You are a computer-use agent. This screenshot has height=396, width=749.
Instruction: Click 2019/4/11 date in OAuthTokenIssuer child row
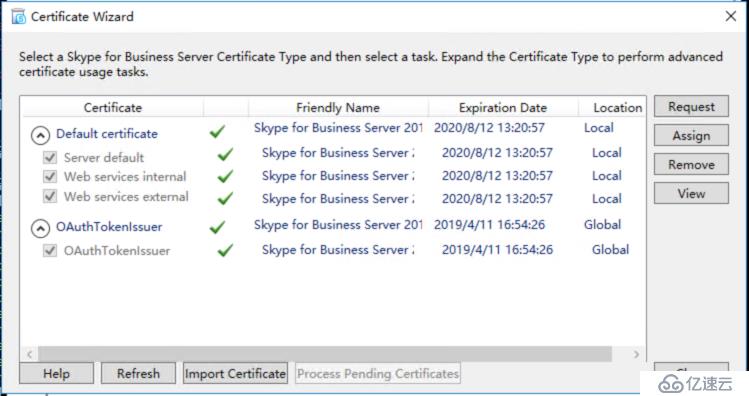click(497, 249)
